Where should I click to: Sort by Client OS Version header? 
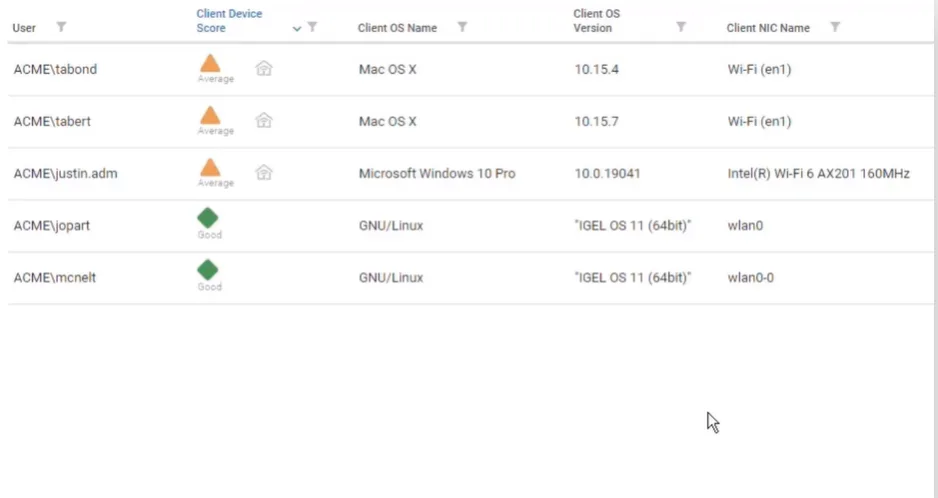pos(596,21)
